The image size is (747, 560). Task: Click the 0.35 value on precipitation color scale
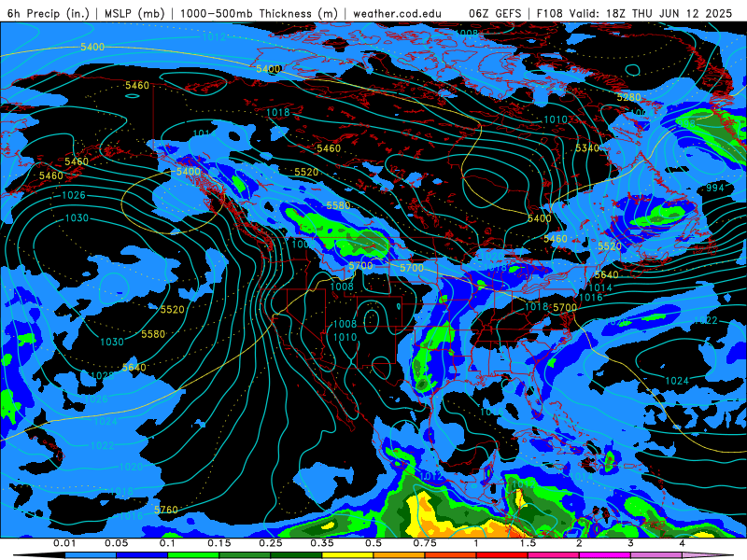322,543
